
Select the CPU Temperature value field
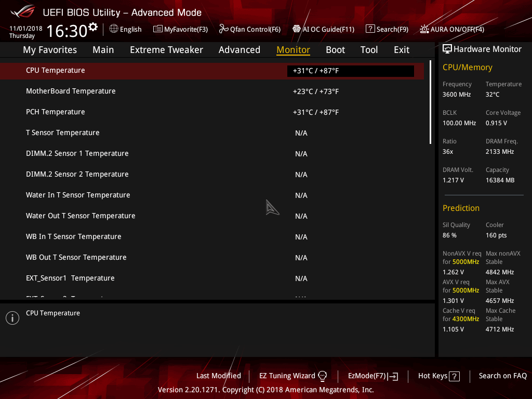coord(351,71)
